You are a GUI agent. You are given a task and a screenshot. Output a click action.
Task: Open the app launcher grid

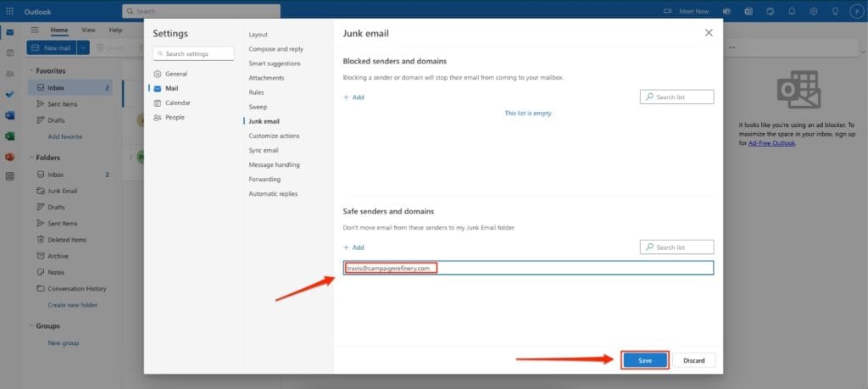point(9,11)
